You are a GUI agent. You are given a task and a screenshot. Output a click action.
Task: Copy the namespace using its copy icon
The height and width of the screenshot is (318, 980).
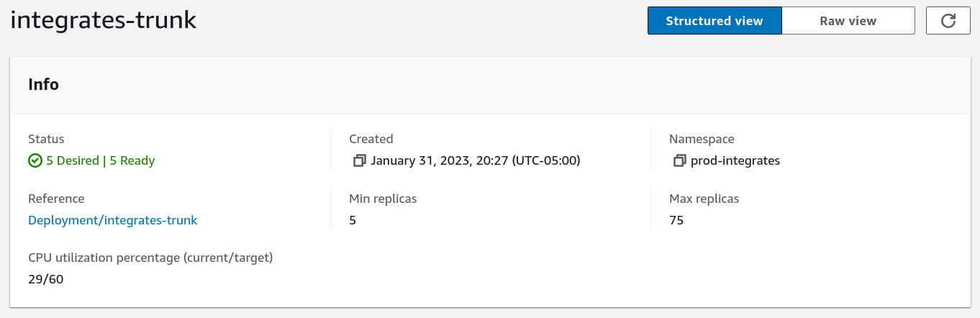[679, 160]
